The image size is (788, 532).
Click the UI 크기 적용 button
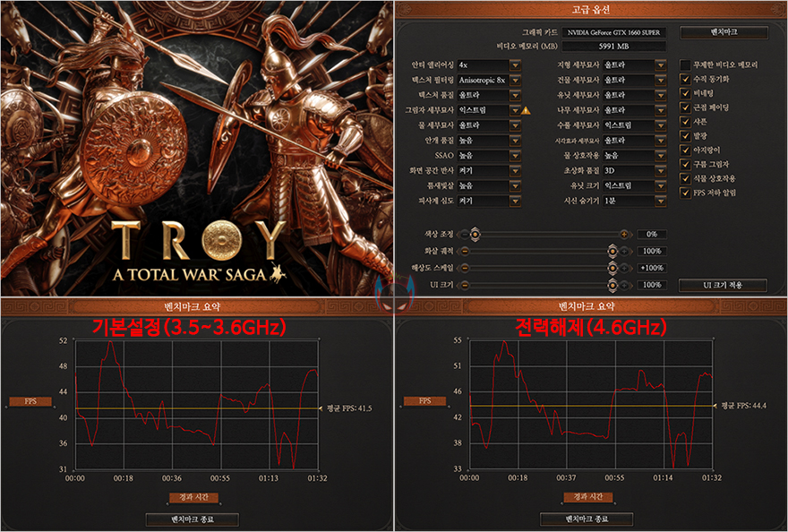[723, 285]
